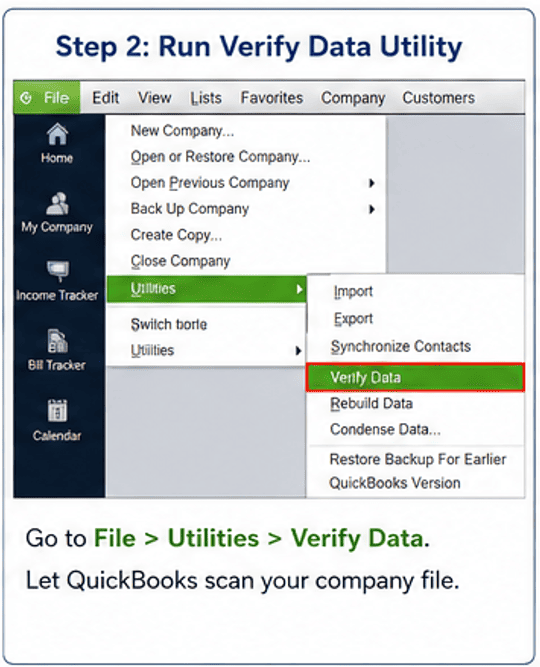Screen dimensions: 540x667
Task: Select Close Company entry
Action: tap(246, 261)
